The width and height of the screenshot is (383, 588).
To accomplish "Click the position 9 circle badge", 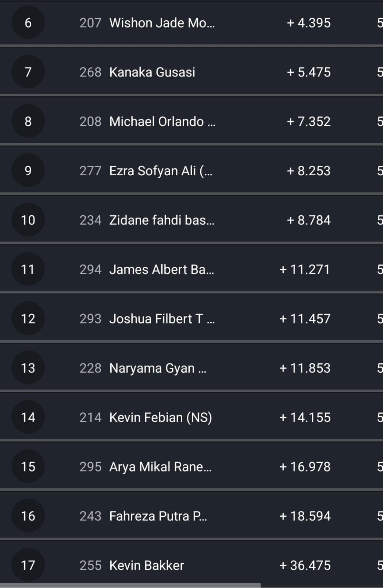I will [x=28, y=171].
